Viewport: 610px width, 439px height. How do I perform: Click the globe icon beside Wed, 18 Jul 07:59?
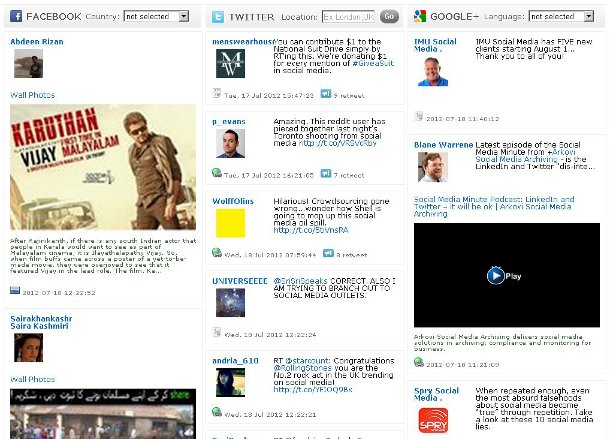[x=217, y=252]
